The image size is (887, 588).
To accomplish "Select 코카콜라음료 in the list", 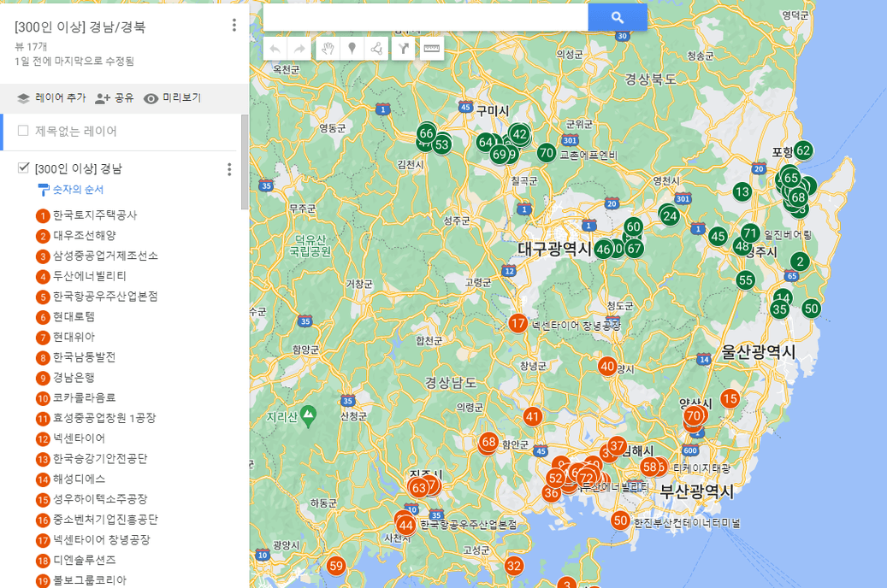I will 85,397.
